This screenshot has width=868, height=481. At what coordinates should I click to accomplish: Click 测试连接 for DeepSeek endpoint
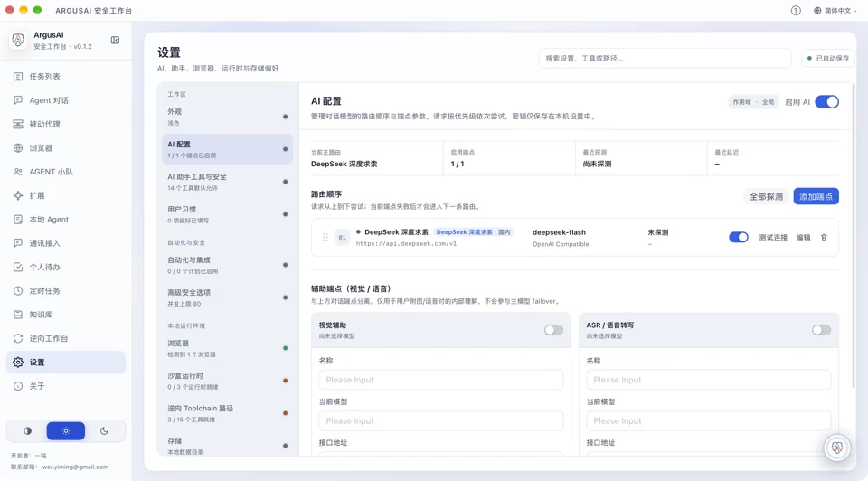tap(773, 238)
